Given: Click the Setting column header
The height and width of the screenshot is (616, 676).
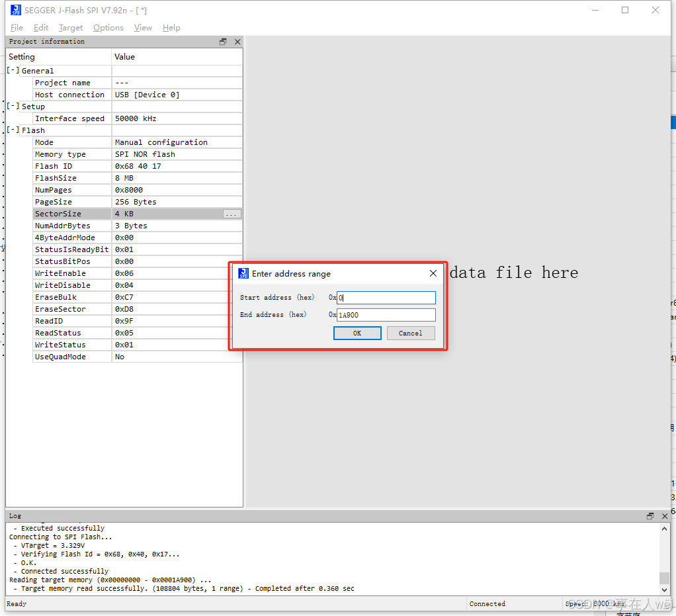Looking at the screenshot, I should click(59, 57).
